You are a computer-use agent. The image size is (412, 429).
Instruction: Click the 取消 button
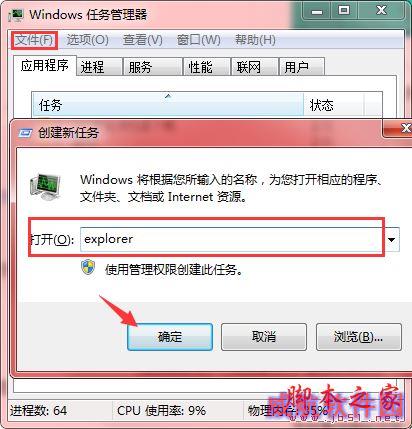pos(264,337)
